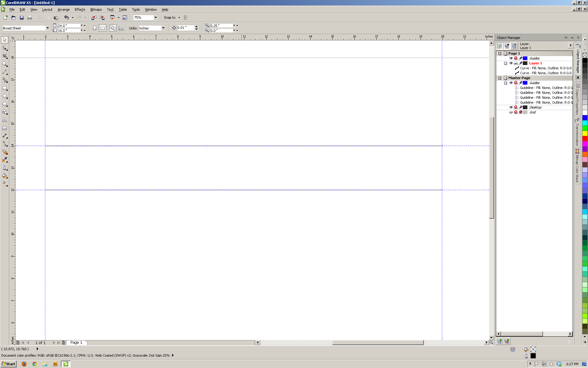Select the Text tool
Screen dimensions: 588x368
pos(5,120)
